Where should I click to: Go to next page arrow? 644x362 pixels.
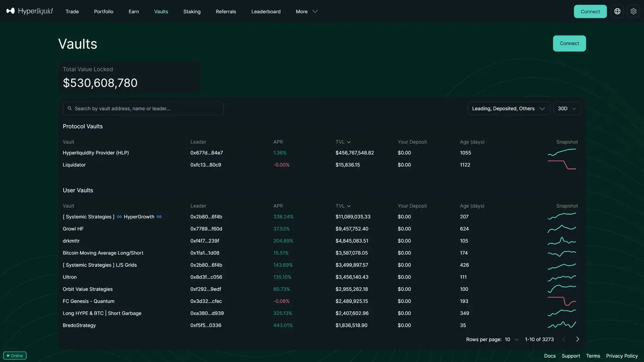point(578,339)
